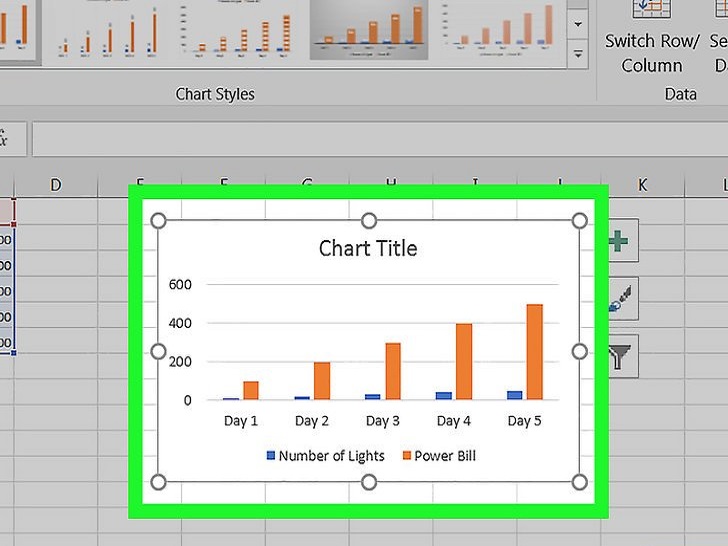Select column K header
The width and height of the screenshot is (728, 546).
pos(642,185)
